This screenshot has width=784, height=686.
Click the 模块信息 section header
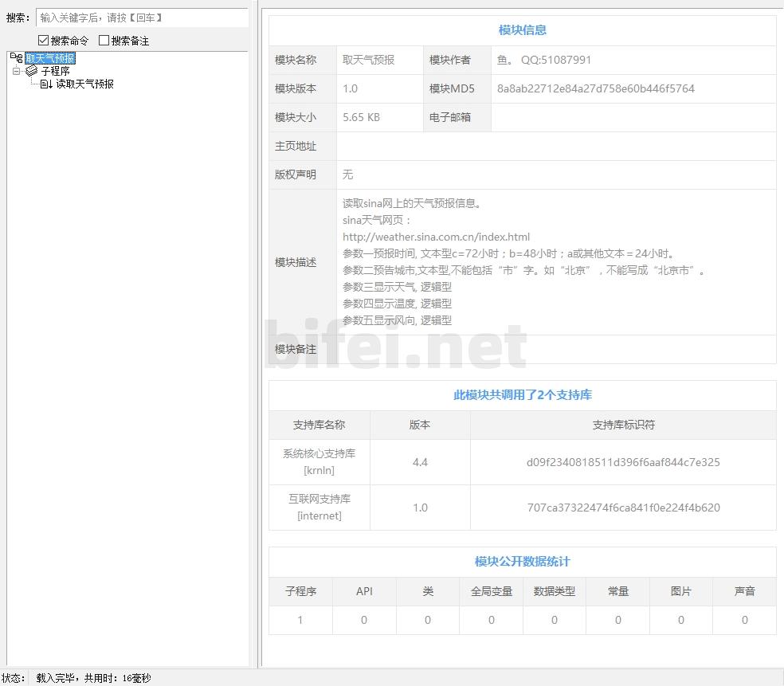[522, 30]
